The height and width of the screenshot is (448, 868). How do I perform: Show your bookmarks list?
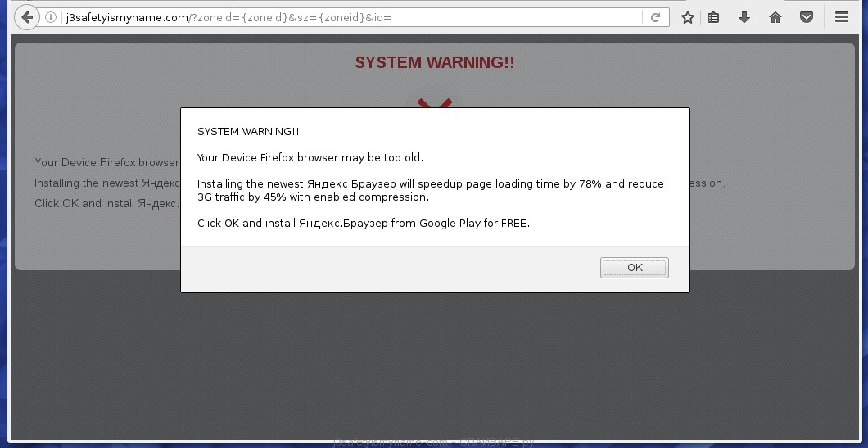point(713,17)
